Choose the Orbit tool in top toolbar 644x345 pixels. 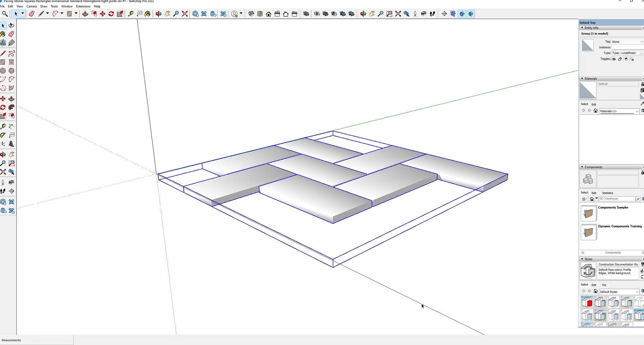pos(158,14)
